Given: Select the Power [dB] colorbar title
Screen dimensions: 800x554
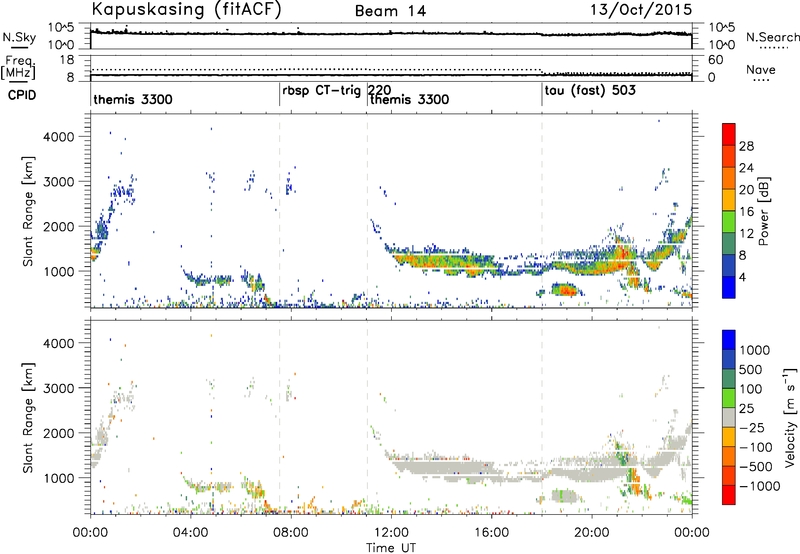Looking at the screenshot, I should pos(763,211).
